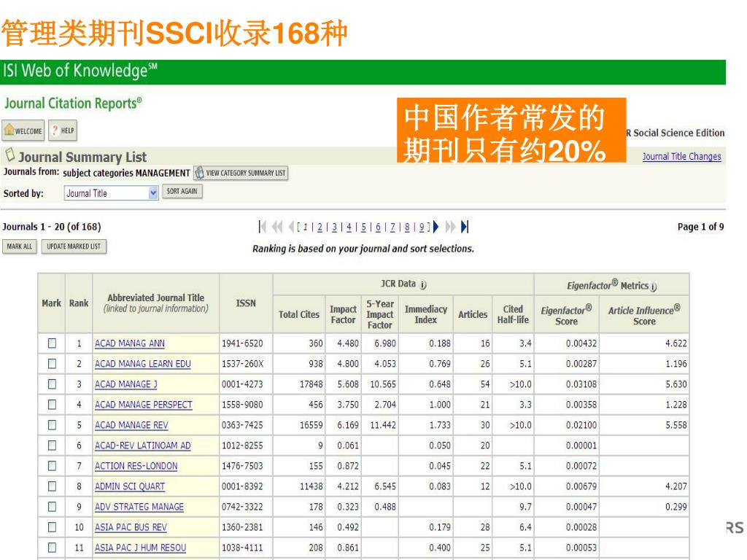Click the double-right fast-forward pages arrow
747x560 pixels.
point(450,227)
